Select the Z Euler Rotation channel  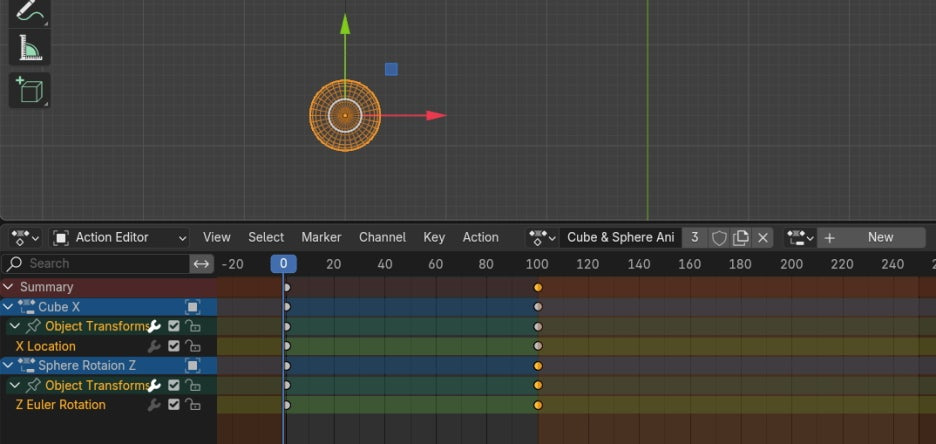click(x=60, y=405)
